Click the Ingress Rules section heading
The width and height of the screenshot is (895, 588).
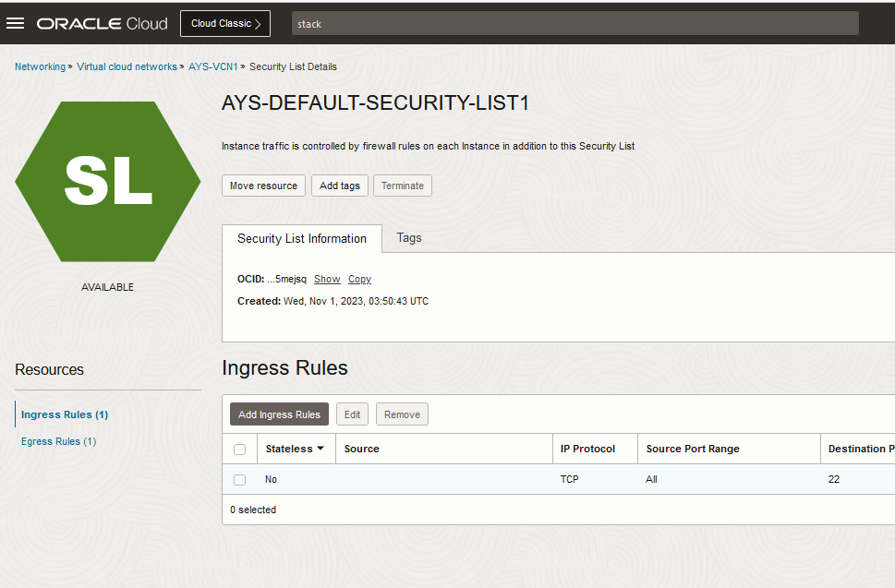(284, 368)
